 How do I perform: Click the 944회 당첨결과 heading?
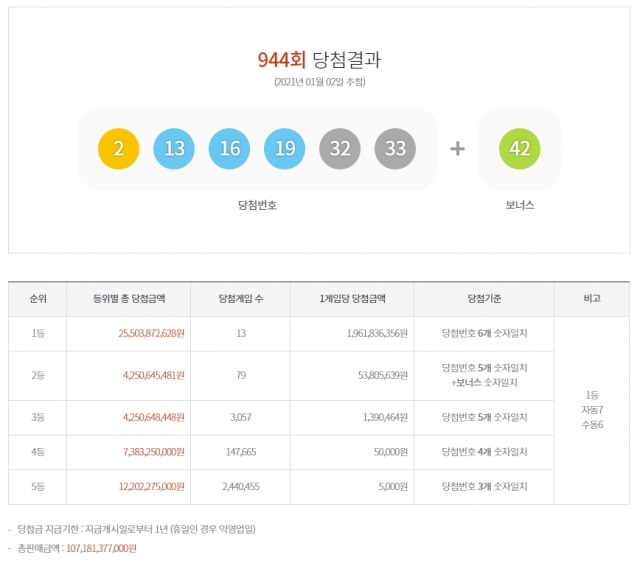click(319, 60)
